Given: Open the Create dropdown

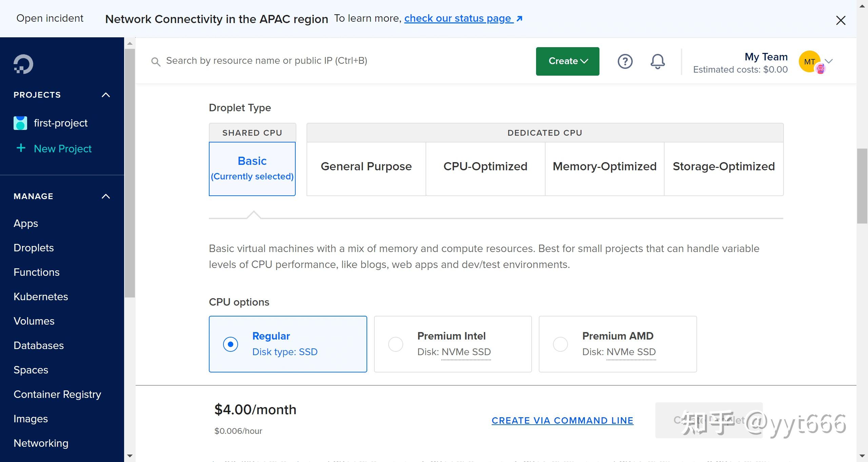Looking at the screenshot, I should click(x=567, y=61).
